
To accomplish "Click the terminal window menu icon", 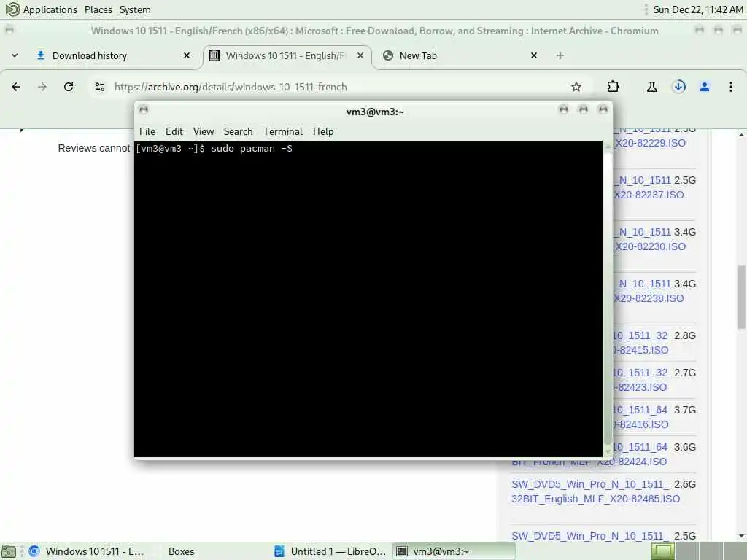I will coord(144,109).
